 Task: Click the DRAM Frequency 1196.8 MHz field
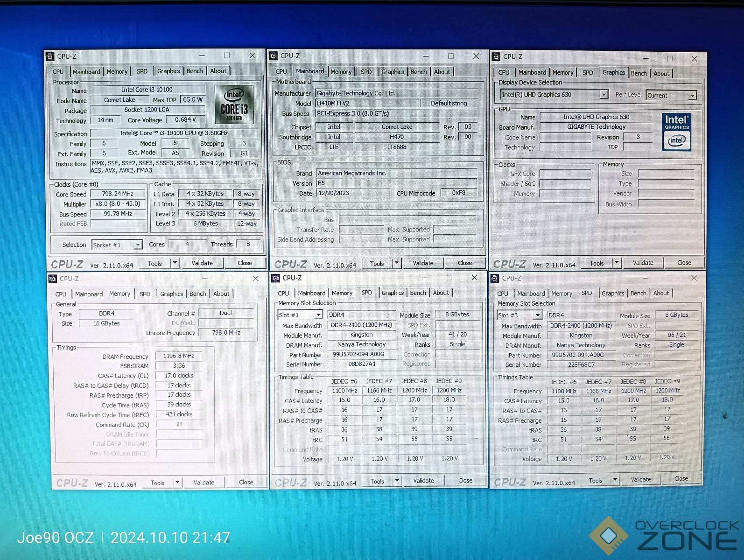click(179, 356)
